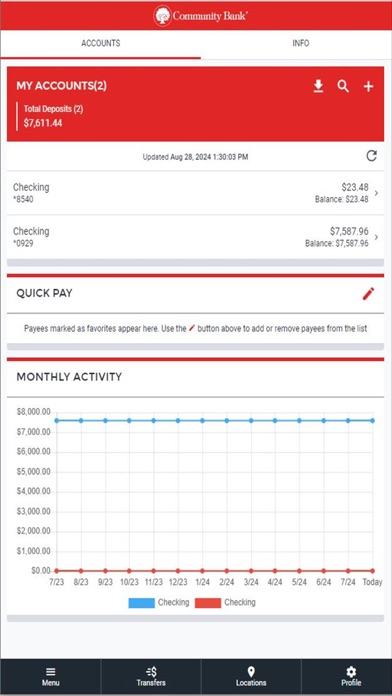Click the Community Bank tree logo
This screenshot has width=392, height=696.
tap(162, 16)
